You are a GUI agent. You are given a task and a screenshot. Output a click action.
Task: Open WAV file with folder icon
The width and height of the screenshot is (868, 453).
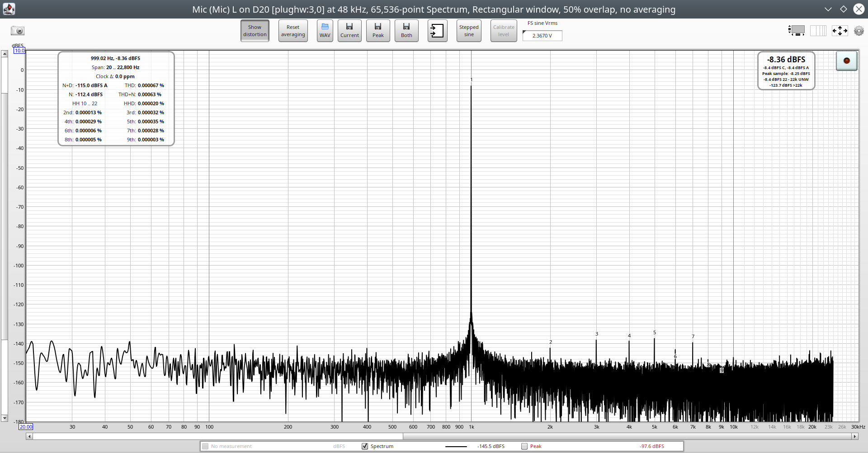325,31
